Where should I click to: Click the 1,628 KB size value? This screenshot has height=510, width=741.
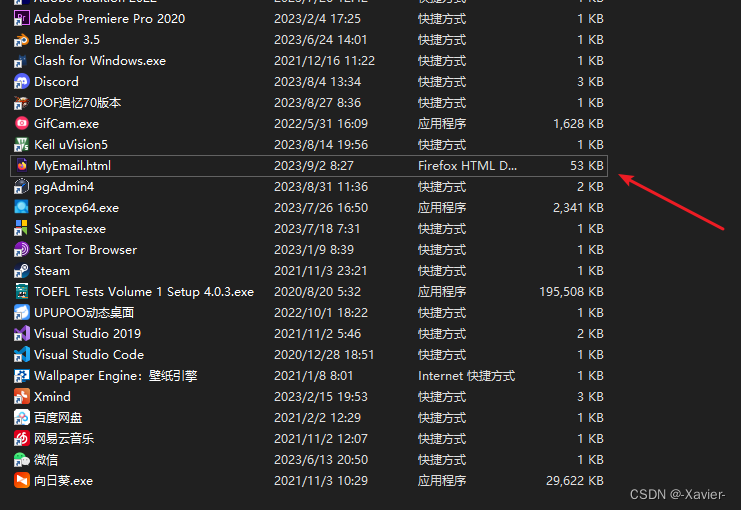coord(578,124)
